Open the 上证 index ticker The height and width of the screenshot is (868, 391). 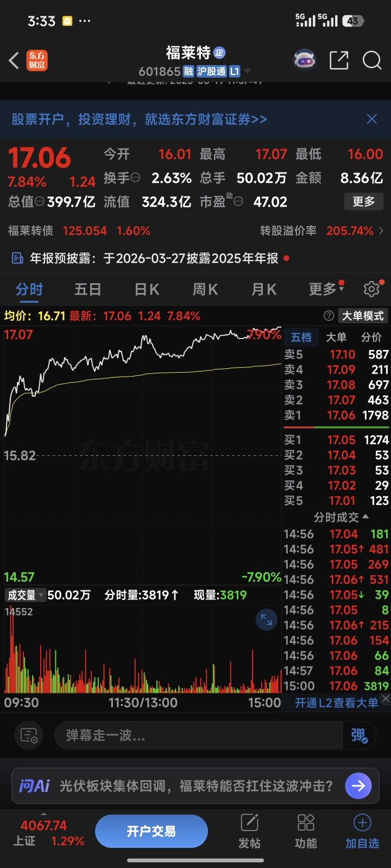(x=49, y=833)
